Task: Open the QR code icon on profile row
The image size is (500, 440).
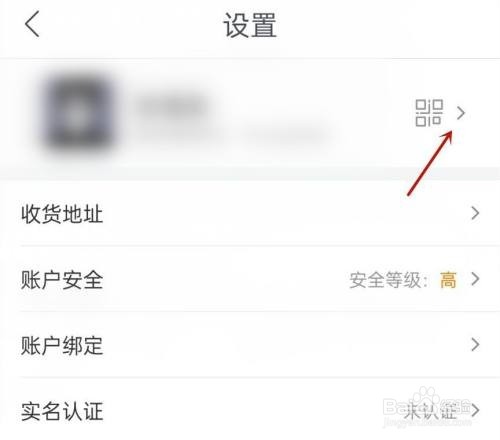Action: click(x=429, y=113)
